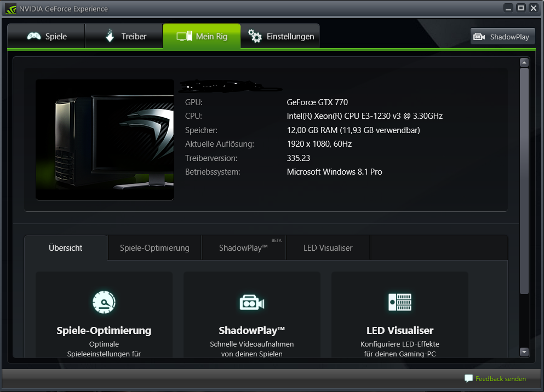Click the scrollbar up arrow
The width and height of the screenshot is (544, 392).
pyautogui.click(x=524, y=63)
